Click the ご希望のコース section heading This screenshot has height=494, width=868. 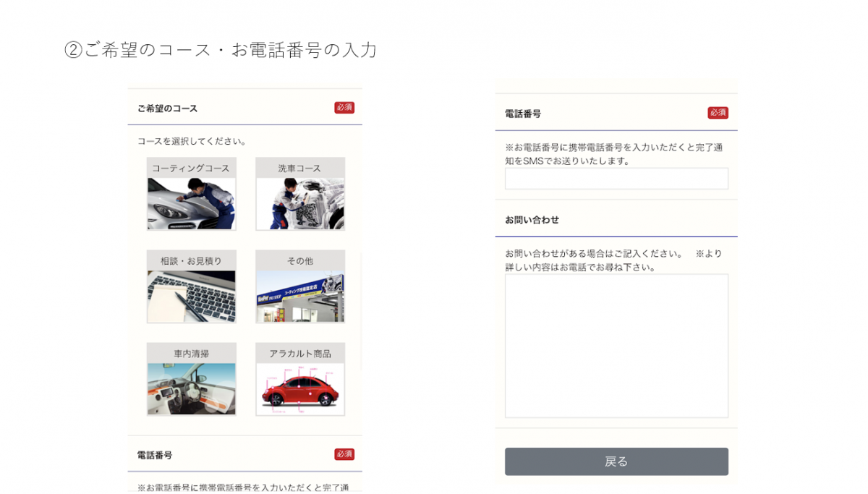(x=167, y=108)
